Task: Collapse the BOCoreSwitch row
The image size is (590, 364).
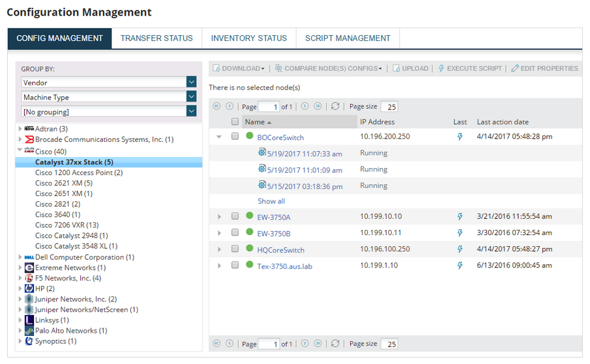Action: 219,137
